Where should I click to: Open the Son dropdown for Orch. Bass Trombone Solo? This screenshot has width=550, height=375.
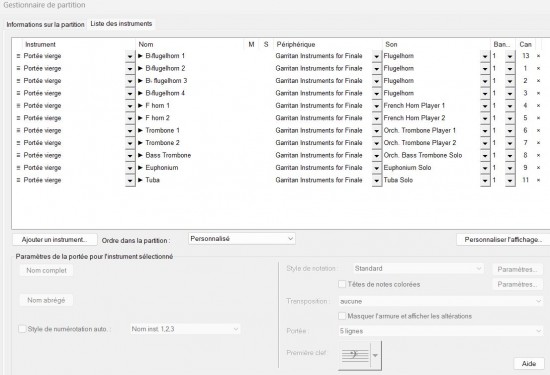485,155
